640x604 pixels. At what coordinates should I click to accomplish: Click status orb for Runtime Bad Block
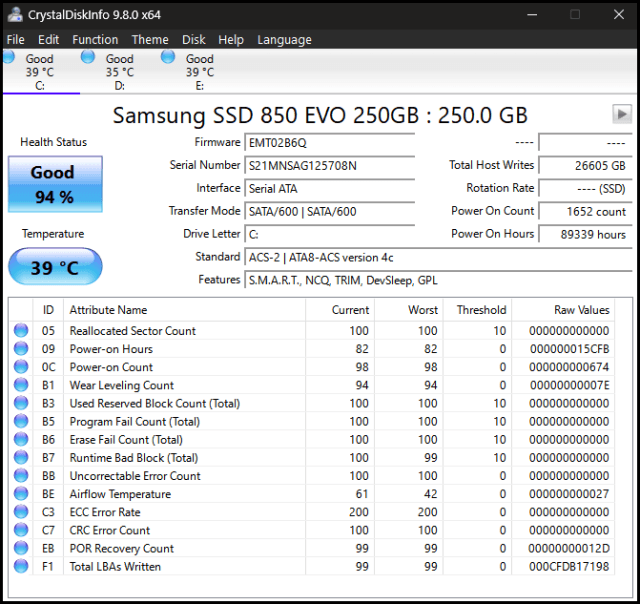21,457
